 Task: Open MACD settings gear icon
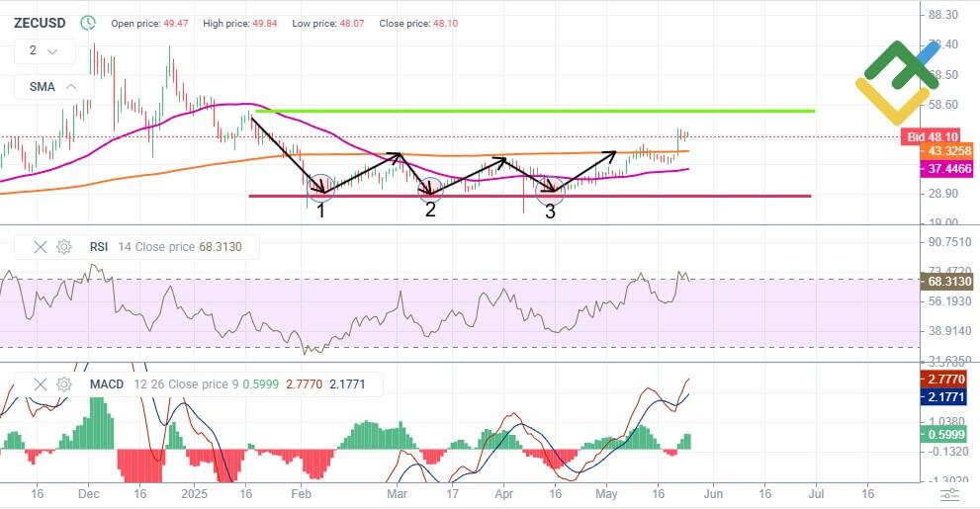click(x=64, y=384)
